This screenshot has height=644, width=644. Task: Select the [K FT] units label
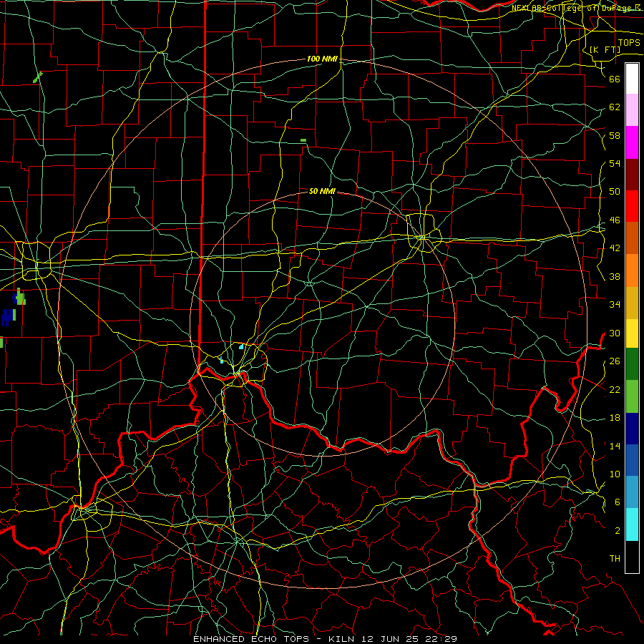[605, 49]
